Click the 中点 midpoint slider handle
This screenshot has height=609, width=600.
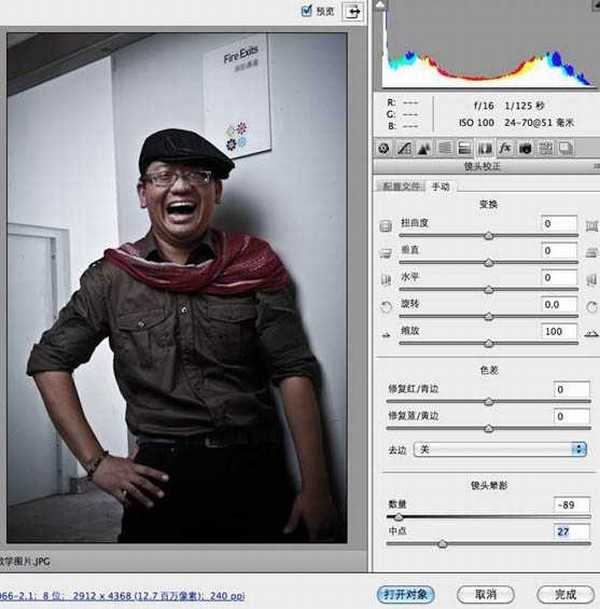point(442,544)
